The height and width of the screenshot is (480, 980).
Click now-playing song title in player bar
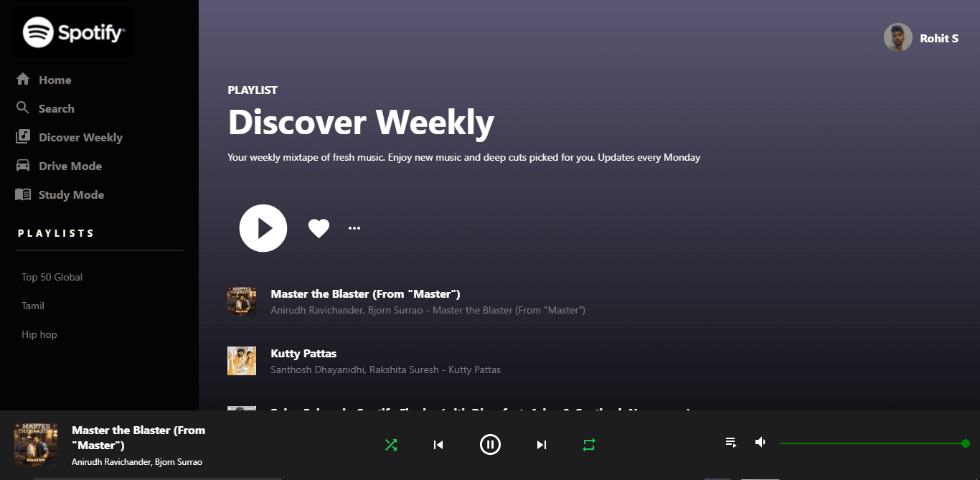point(138,438)
